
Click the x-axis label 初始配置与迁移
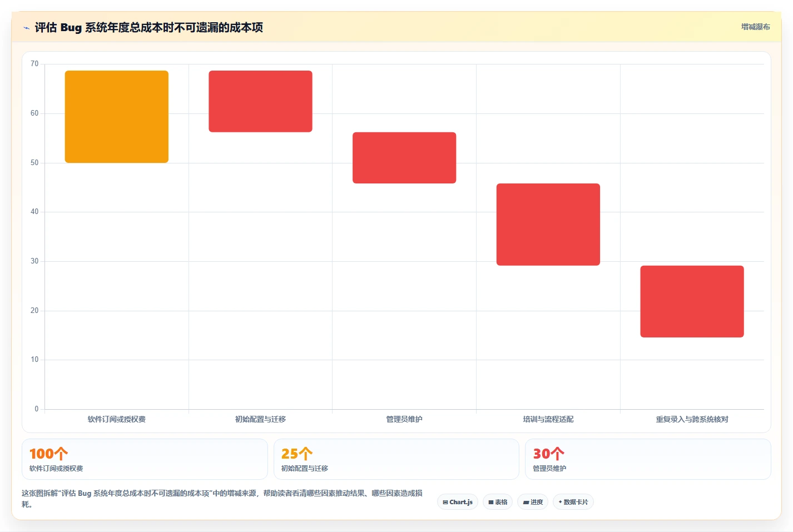pos(260,419)
